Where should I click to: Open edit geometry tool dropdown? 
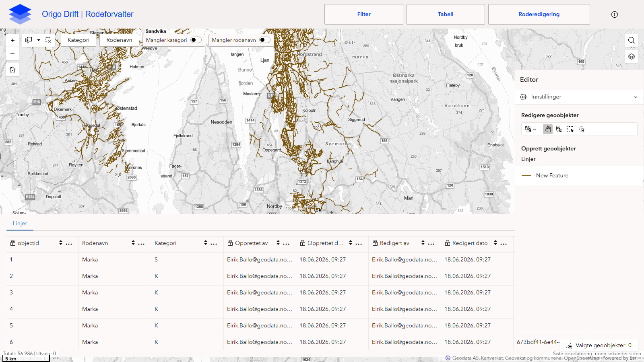pyautogui.click(x=530, y=129)
